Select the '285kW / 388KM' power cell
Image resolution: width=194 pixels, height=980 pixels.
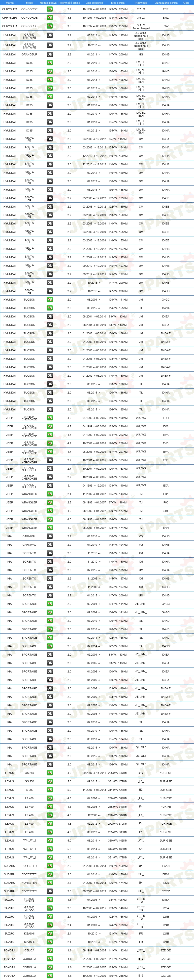[118, 832]
